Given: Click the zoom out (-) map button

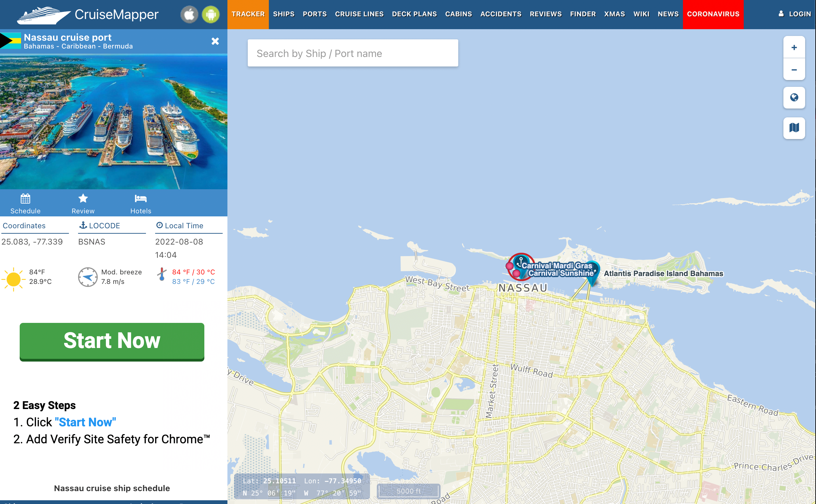Looking at the screenshot, I should click(x=794, y=69).
